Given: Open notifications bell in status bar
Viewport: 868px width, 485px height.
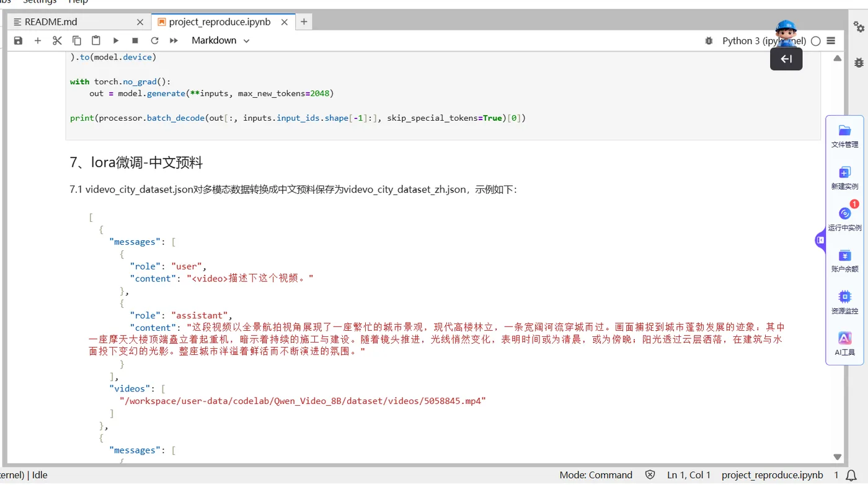Looking at the screenshot, I should (x=851, y=476).
